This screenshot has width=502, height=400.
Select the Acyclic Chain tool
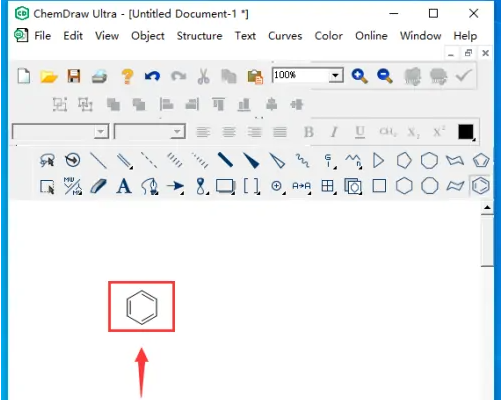[353, 160]
